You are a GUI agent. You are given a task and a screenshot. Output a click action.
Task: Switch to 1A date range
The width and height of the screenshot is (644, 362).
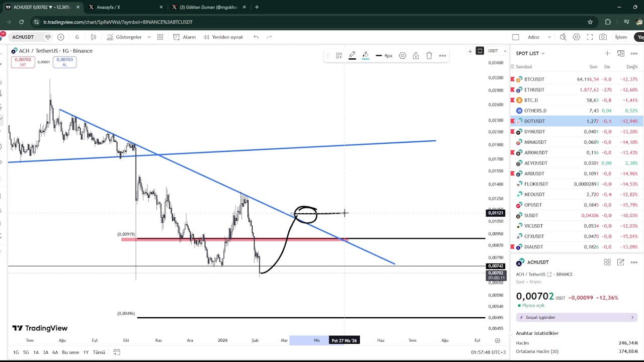pyautogui.click(x=36, y=352)
